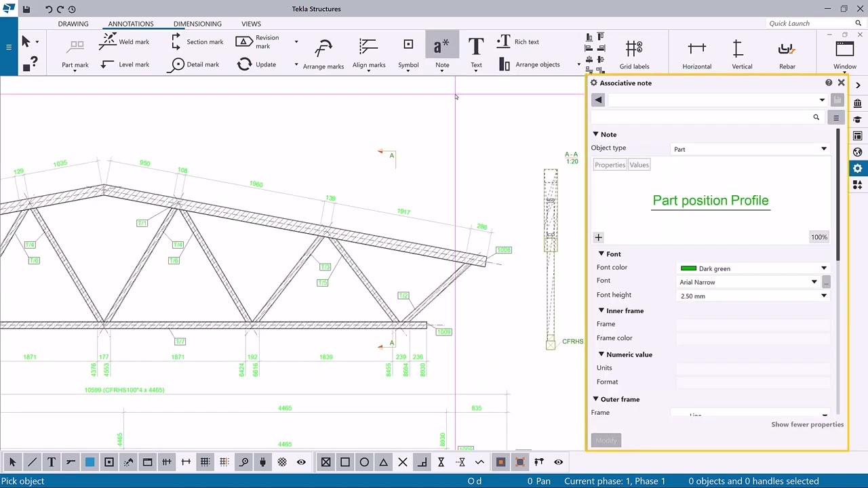Open Grid labels tool
The width and height of the screenshot is (868, 488).
[634, 53]
